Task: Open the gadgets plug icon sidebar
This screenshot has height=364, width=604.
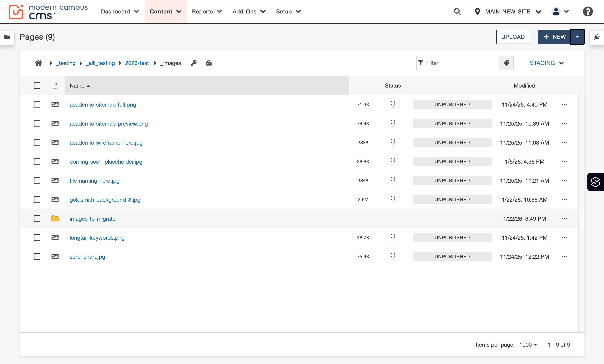Action: pyautogui.click(x=597, y=37)
